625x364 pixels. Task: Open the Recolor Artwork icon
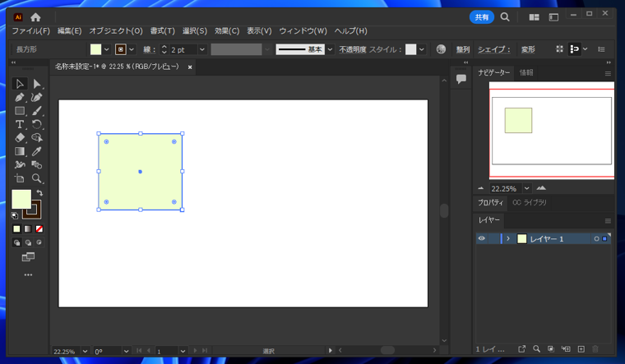click(x=441, y=49)
